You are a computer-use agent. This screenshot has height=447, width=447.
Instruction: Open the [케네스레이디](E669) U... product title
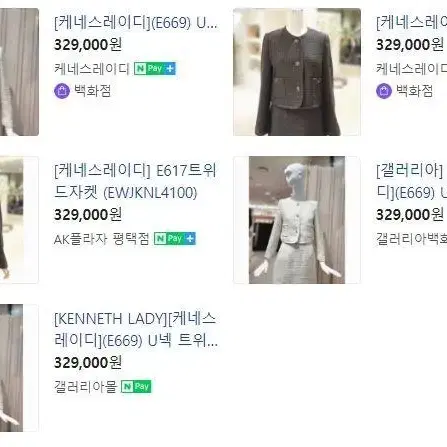point(136,23)
